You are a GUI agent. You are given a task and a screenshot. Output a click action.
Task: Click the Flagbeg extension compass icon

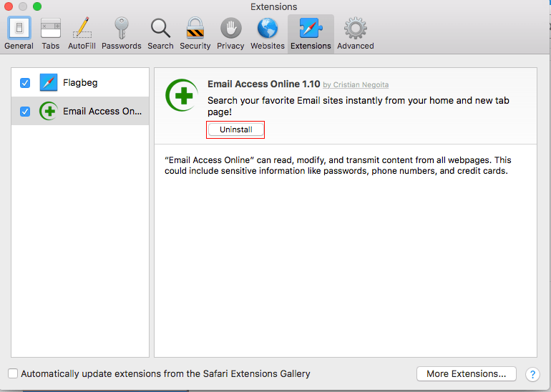(49, 82)
